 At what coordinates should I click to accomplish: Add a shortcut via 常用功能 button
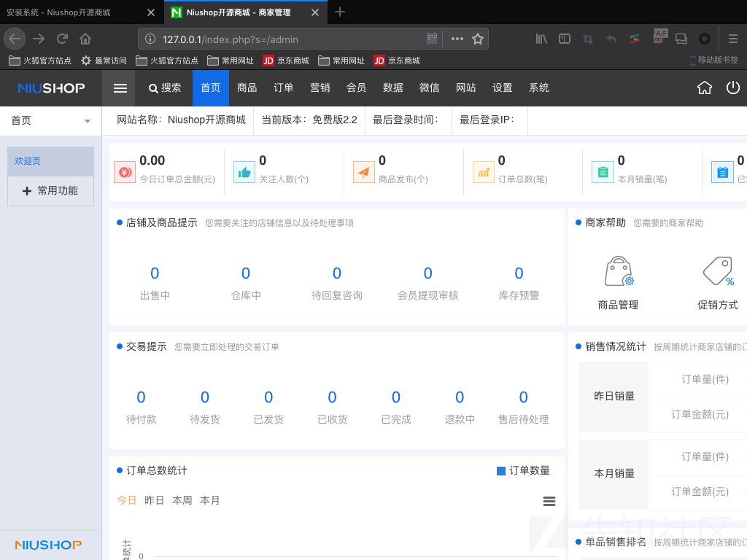[50, 191]
